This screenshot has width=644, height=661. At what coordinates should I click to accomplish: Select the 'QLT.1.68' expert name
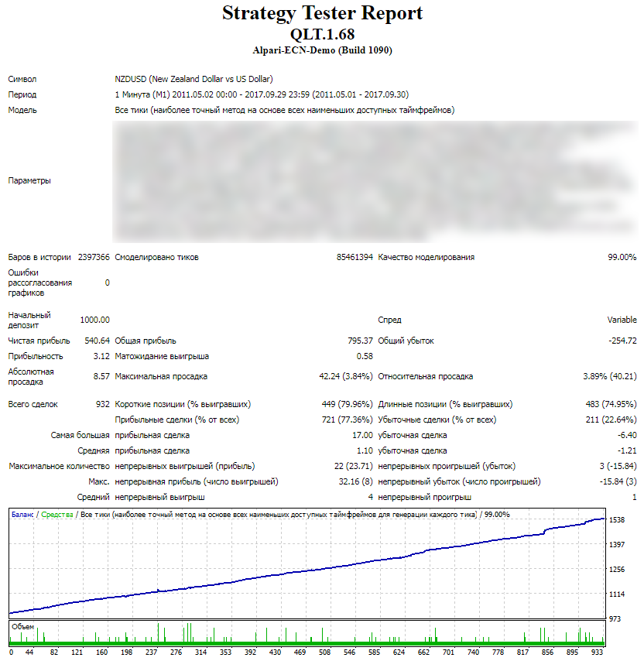[322, 34]
